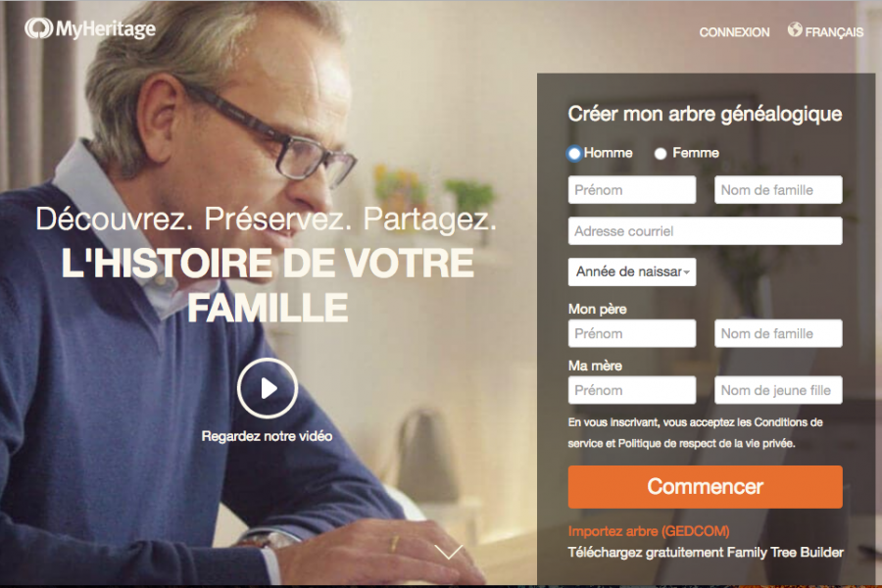Click the Prénom field under Mon père
This screenshot has height=588, width=882.
click(x=632, y=333)
